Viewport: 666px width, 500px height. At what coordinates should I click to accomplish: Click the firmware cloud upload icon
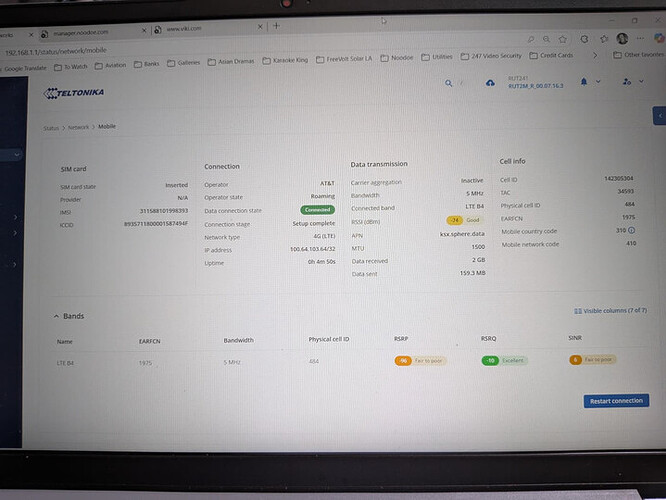click(x=490, y=84)
